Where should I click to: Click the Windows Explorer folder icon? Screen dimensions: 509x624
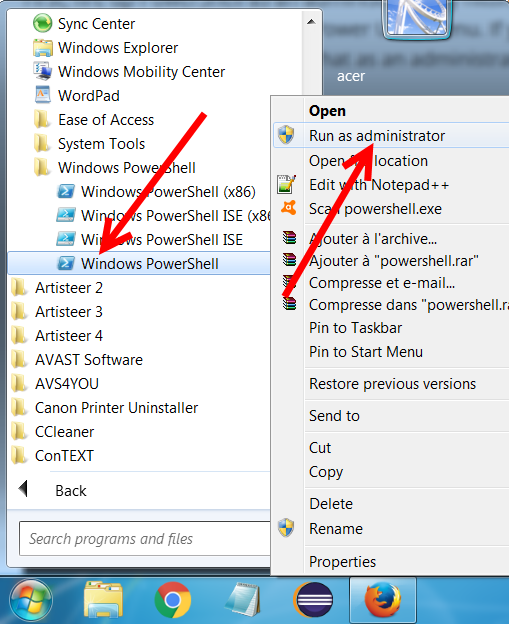(x=43, y=48)
